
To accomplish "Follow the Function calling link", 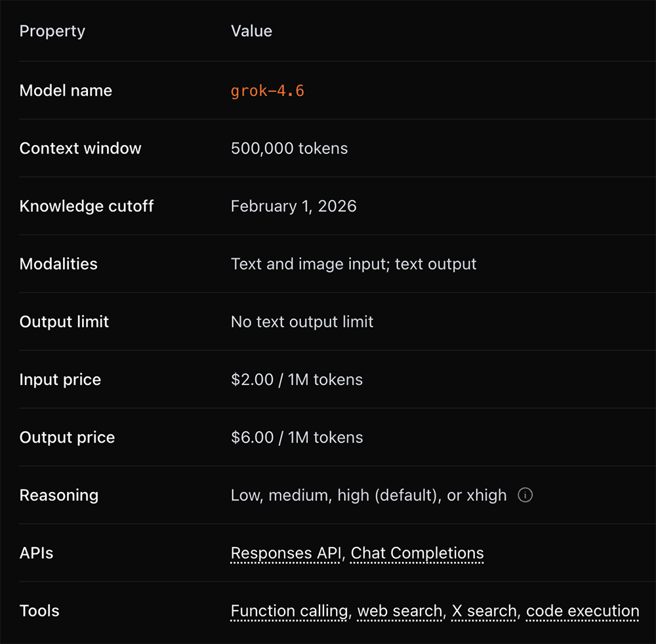I will tap(289, 611).
